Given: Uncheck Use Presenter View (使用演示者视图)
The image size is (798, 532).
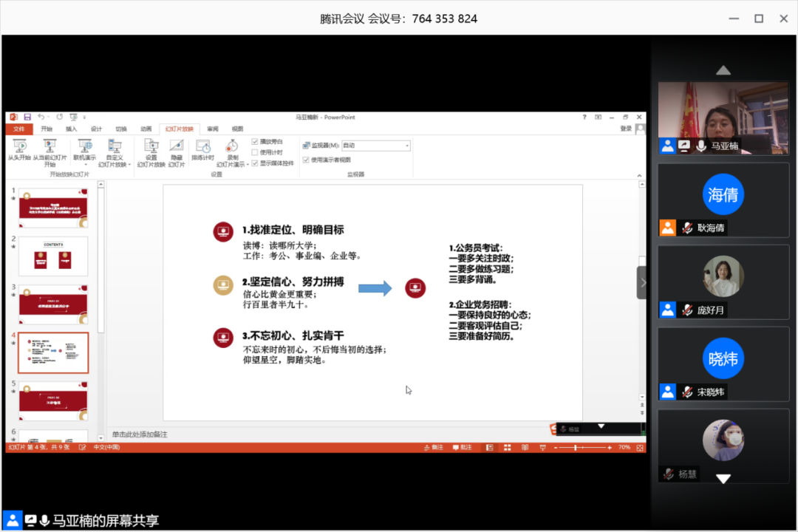Looking at the screenshot, I should (x=306, y=160).
